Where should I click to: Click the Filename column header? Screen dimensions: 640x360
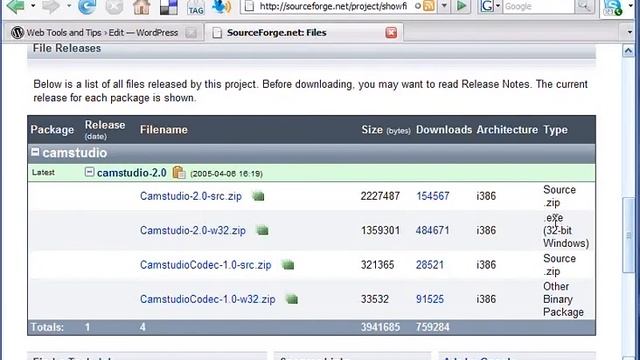164,130
